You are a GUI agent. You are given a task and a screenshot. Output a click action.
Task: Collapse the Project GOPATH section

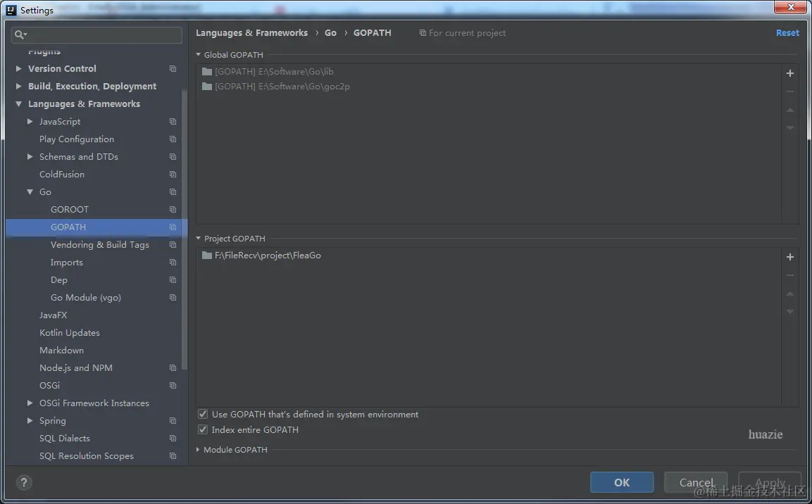click(199, 238)
